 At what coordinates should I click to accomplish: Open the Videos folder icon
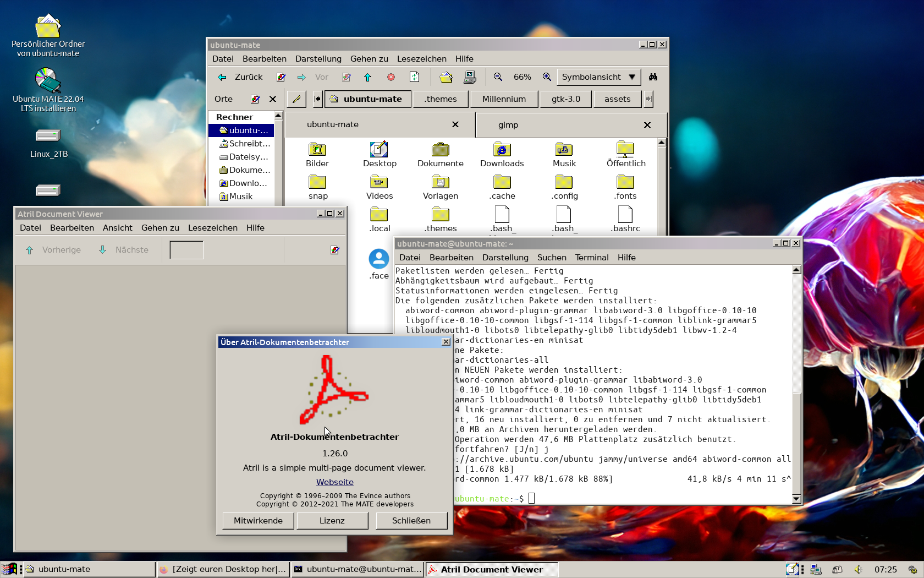[379, 182]
